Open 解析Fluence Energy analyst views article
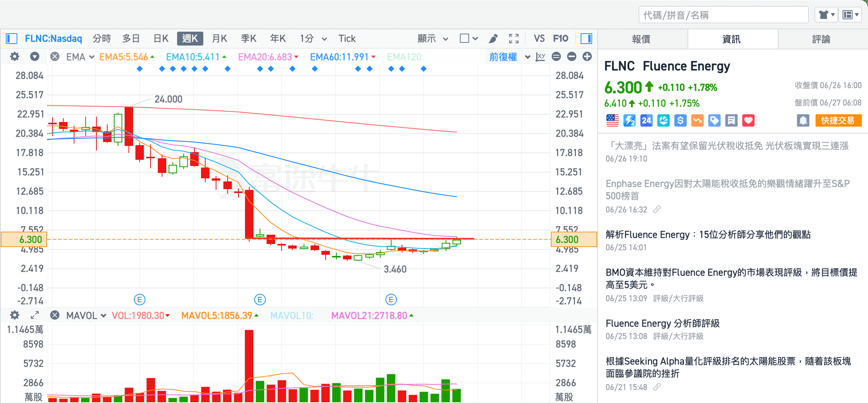 pos(708,235)
